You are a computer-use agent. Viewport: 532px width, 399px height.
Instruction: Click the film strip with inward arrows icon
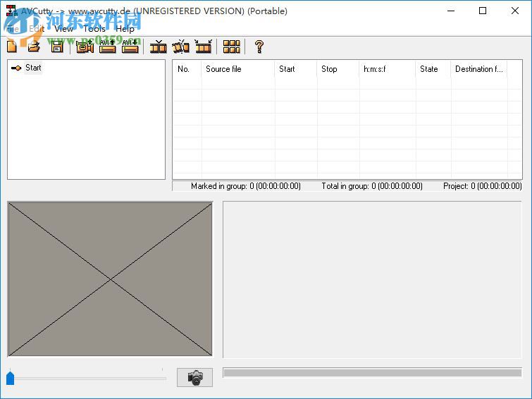tap(204, 47)
